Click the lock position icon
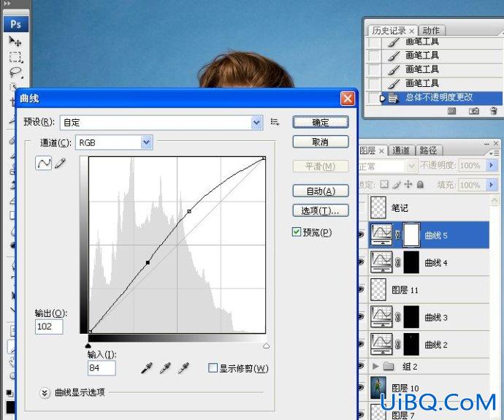 pos(408,185)
